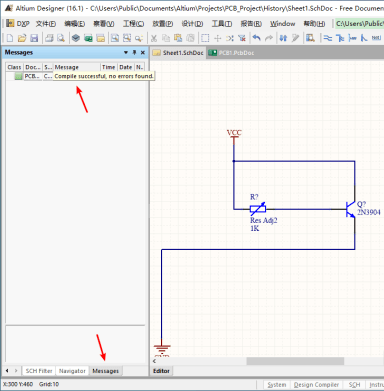The height and width of the screenshot is (391, 384).
Task: Select the Place Wire tool
Action: tap(328, 38)
